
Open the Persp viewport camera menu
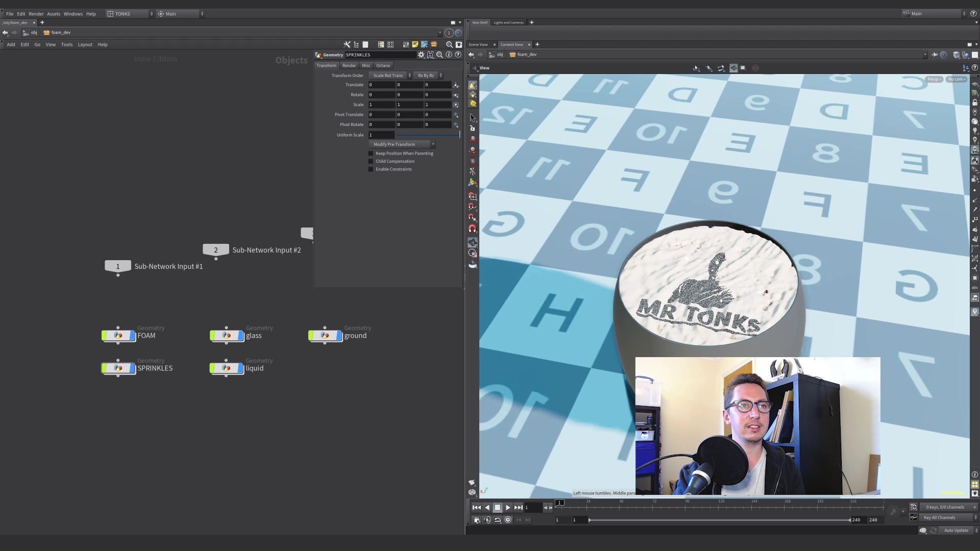pos(934,79)
